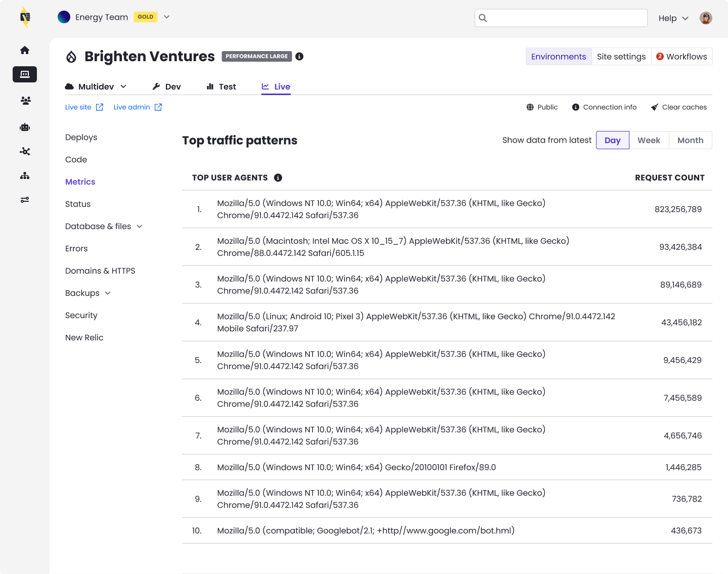Open Security in the side menu
The width and height of the screenshot is (728, 574).
tap(81, 316)
